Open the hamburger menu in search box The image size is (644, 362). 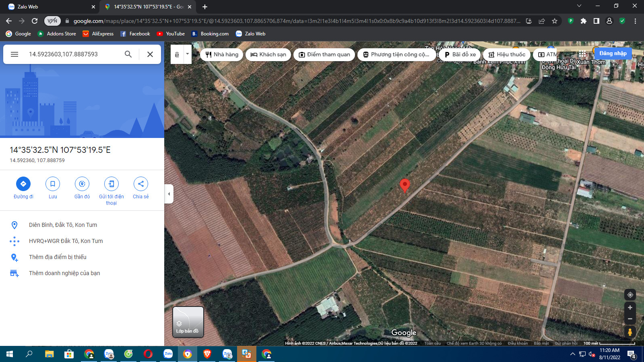(14, 54)
